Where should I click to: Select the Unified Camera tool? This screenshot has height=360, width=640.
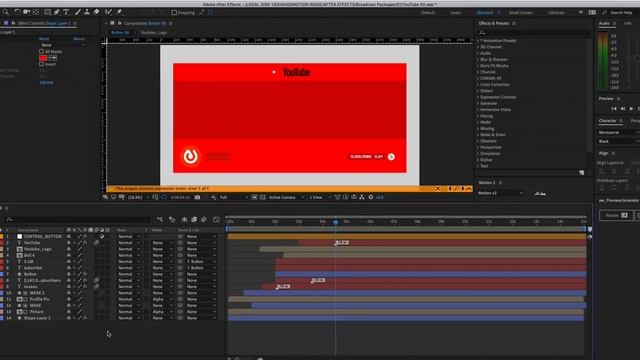27,12
